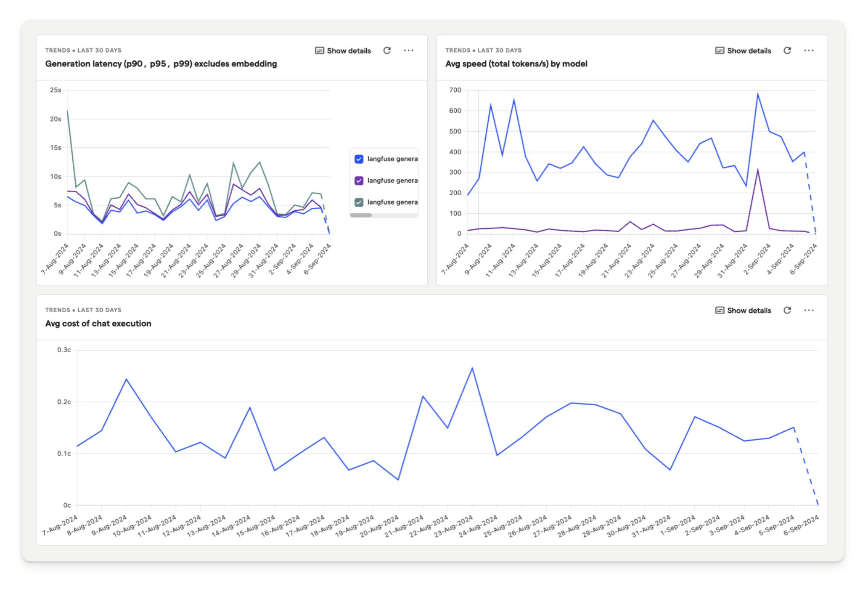
Task: Toggle the teal langfuse generation legend checkbox
Action: 358,202
